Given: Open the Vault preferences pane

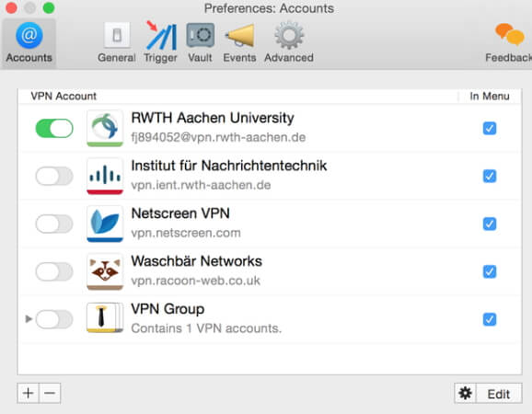Looking at the screenshot, I should tap(200, 42).
